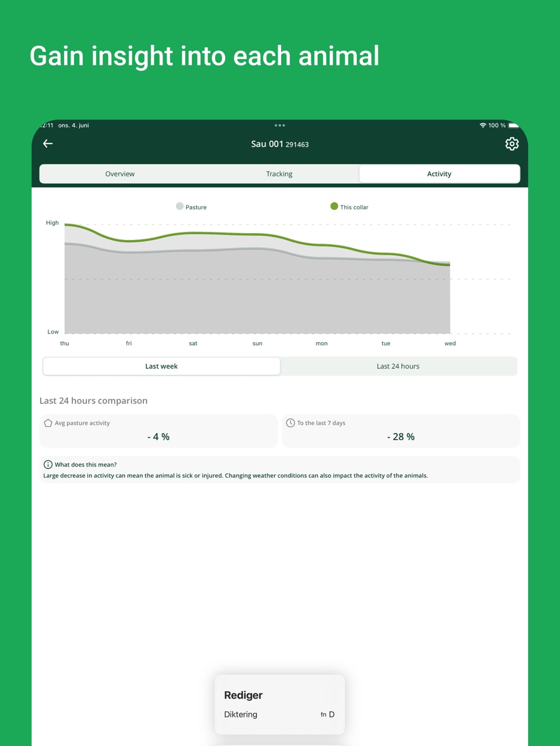The width and height of the screenshot is (560, 746).
Task: Toggle the grey Pasture legend dot
Action: click(180, 206)
